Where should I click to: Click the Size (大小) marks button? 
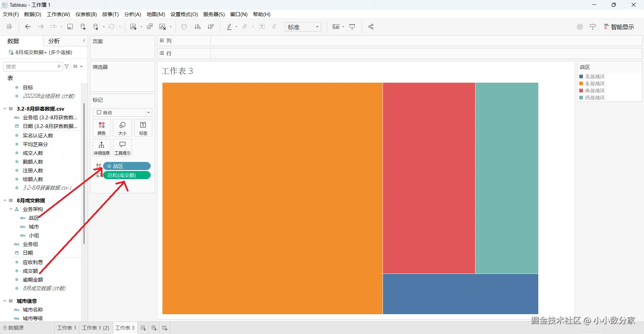click(x=122, y=128)
